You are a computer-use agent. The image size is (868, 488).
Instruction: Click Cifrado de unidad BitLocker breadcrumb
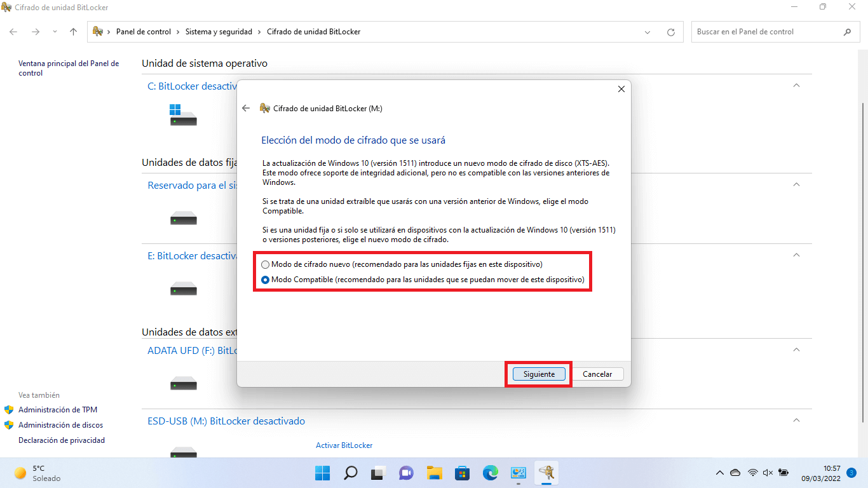[313, 32]
